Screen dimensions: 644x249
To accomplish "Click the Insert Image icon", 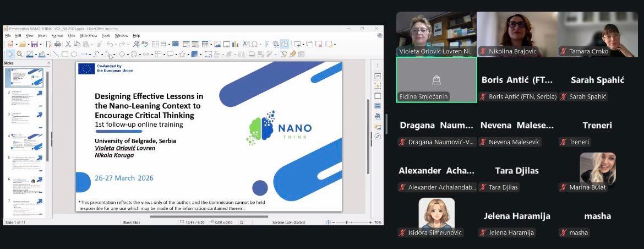I will tap(217, 45).
